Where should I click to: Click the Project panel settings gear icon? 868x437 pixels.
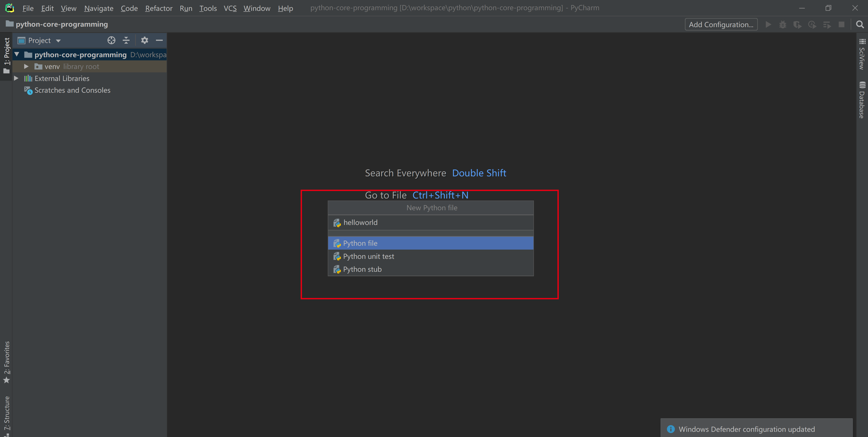click(144, 40)
